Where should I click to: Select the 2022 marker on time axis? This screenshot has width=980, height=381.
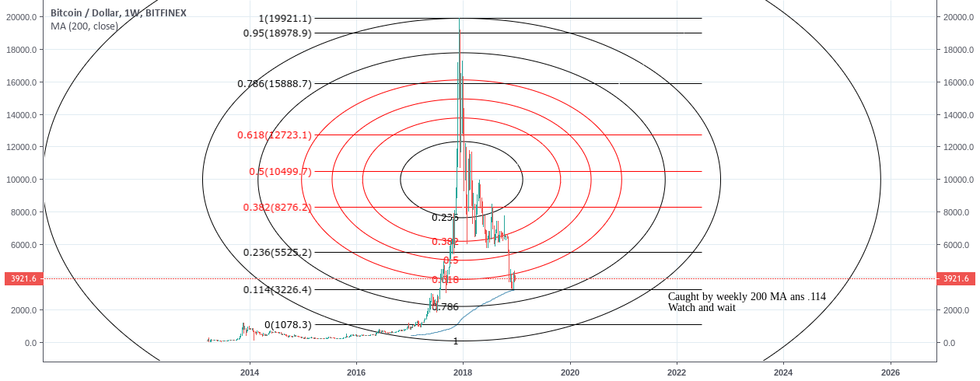[677, 372]
